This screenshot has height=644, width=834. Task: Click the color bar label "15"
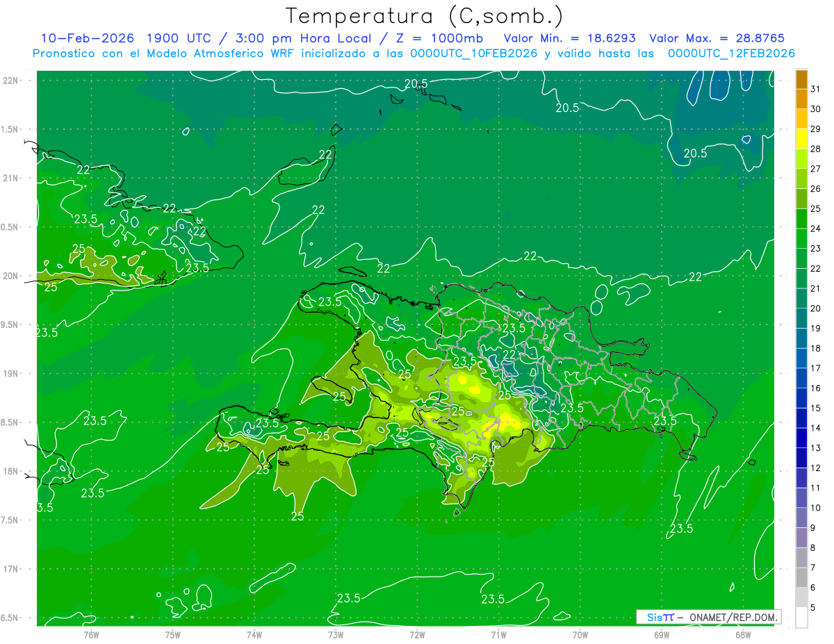(816, 408)
